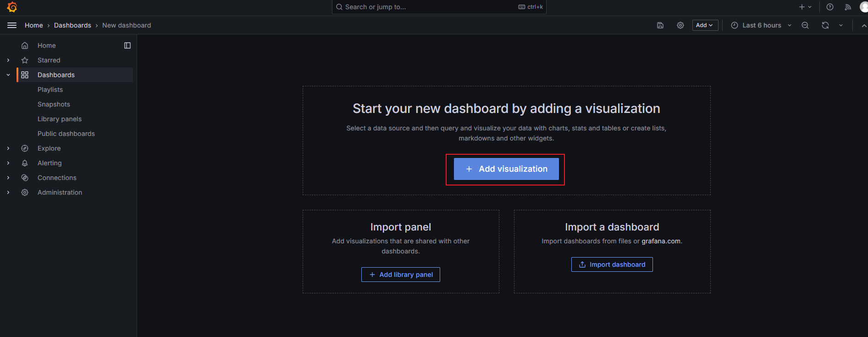Save the dashboard using the disk icon
The height and width of the screenshot is (337, 868).
click(660, 25)
